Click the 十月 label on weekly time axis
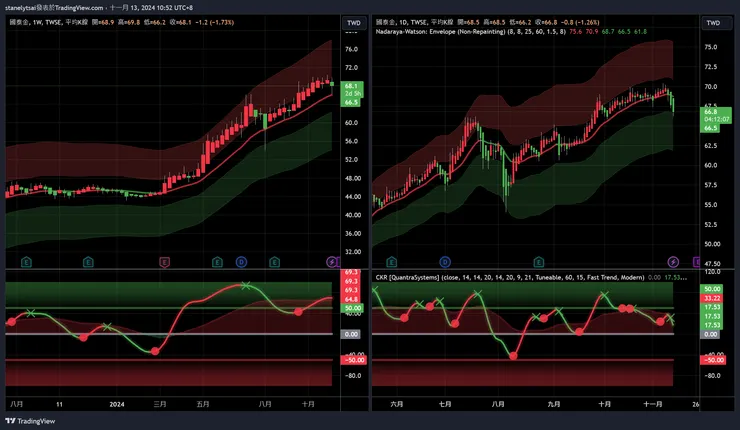 [x=308, y=405]
